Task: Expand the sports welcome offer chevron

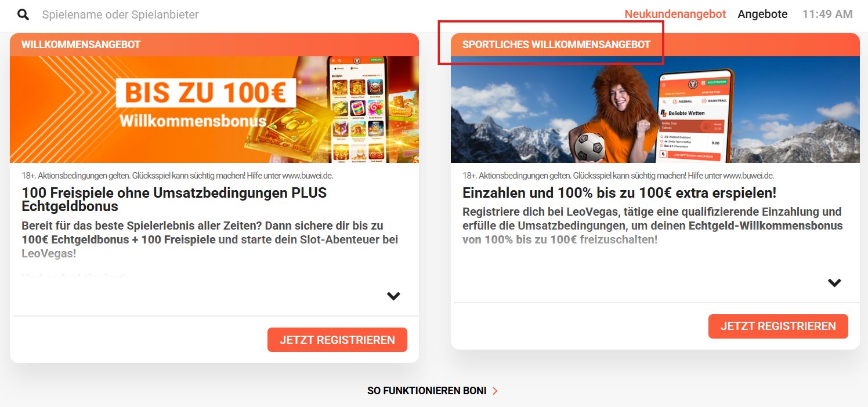Action: click(834, 283)
